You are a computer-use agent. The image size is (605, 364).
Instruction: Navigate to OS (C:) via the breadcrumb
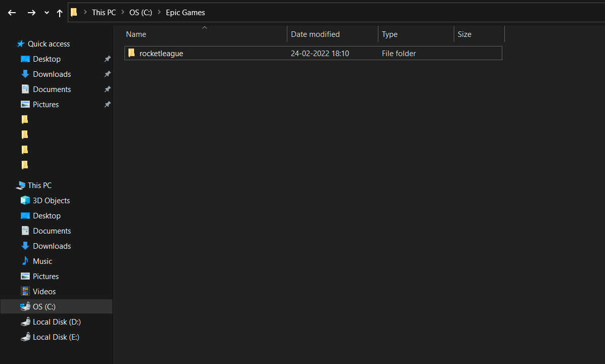(141, 12)
